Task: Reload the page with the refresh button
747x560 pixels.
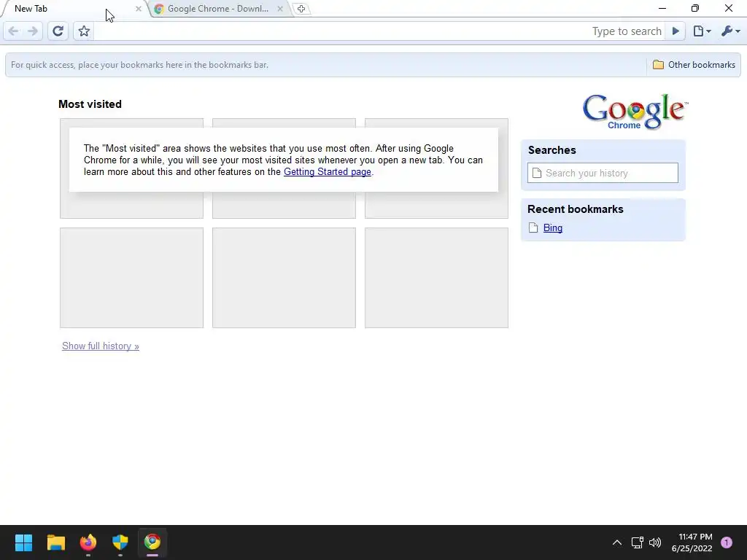Action: coord(58,31)
